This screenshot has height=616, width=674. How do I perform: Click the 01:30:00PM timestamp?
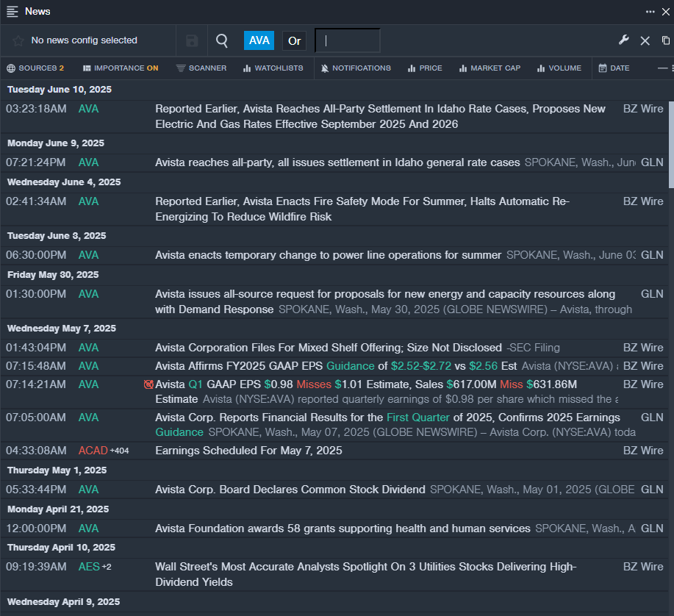click(x=36, y=295)
